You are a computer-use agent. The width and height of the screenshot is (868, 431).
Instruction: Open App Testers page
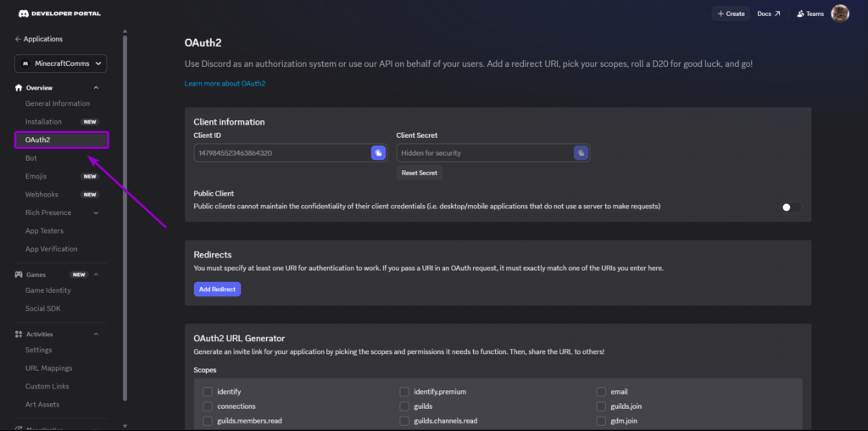[44, 230]
